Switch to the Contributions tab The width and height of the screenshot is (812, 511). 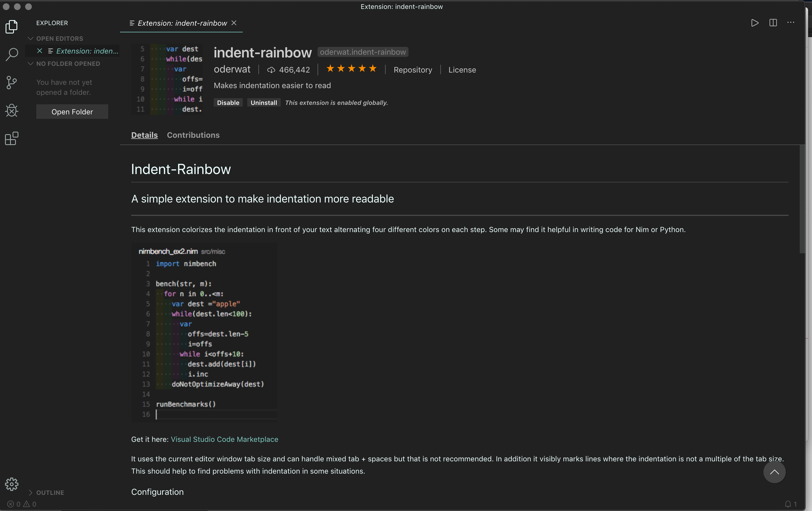pyautogui.click(x=193, y=135)
